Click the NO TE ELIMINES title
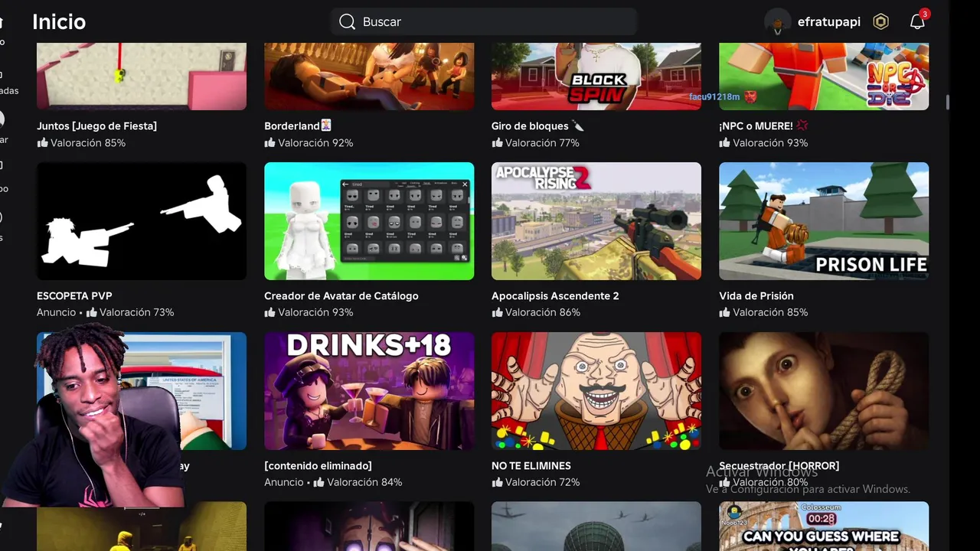This screenshot has height=551, width=980. coord(531,465)
